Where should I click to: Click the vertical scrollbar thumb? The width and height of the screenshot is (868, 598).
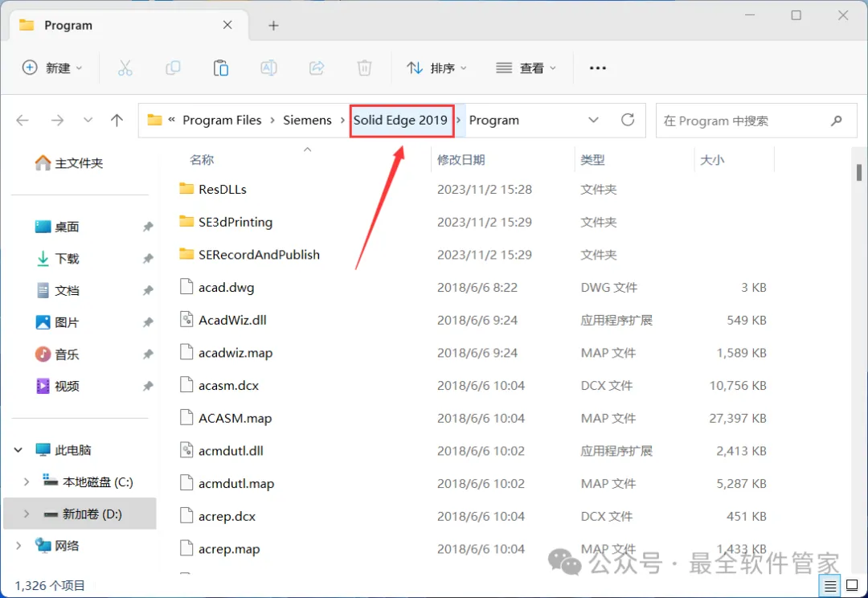[x=858, y=172]
